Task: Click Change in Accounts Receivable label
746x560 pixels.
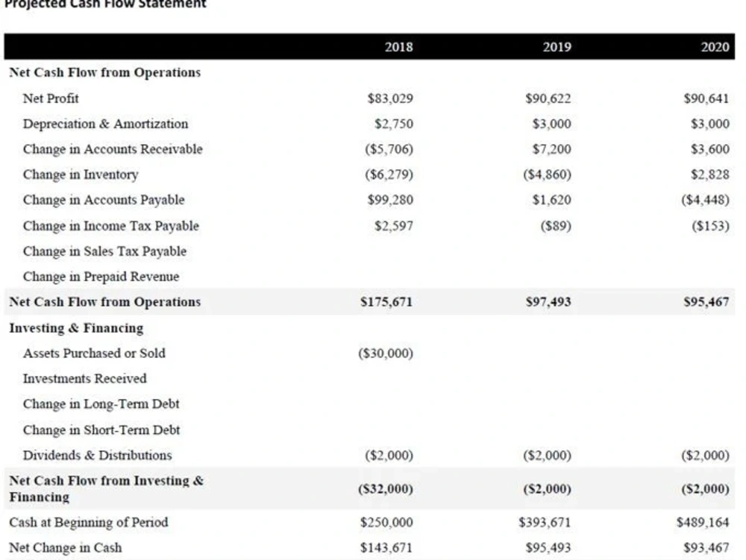Action: click(x=113, y=149)
